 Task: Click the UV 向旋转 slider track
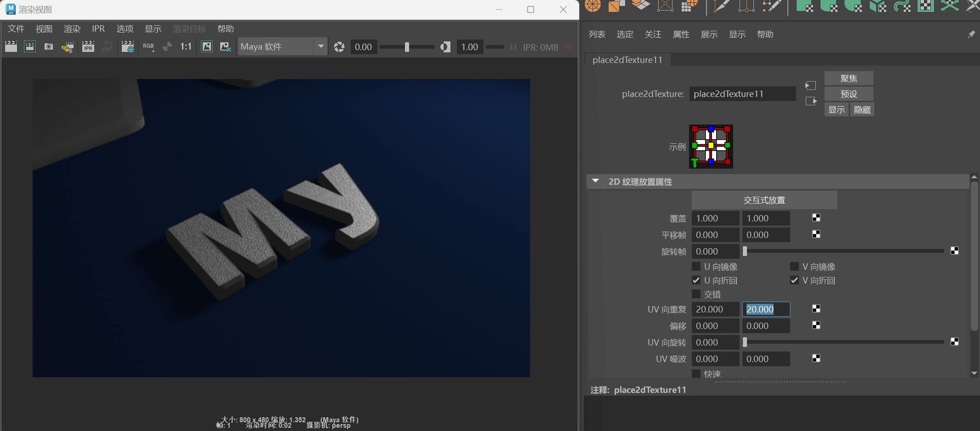point(843,342)
